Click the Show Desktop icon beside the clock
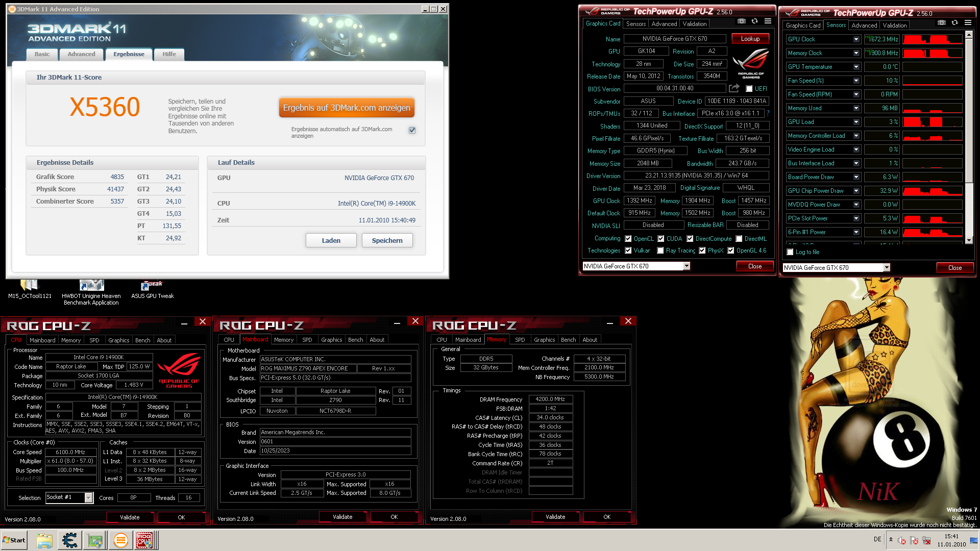This screenshot has height=551, width=980. pyautogui.click(x=974, y=540)
